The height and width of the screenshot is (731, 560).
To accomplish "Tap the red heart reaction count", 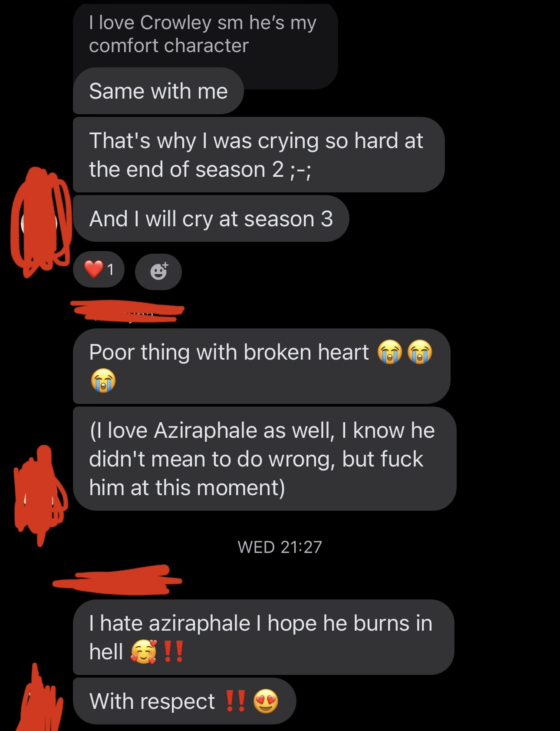I will tap(99, 270).
